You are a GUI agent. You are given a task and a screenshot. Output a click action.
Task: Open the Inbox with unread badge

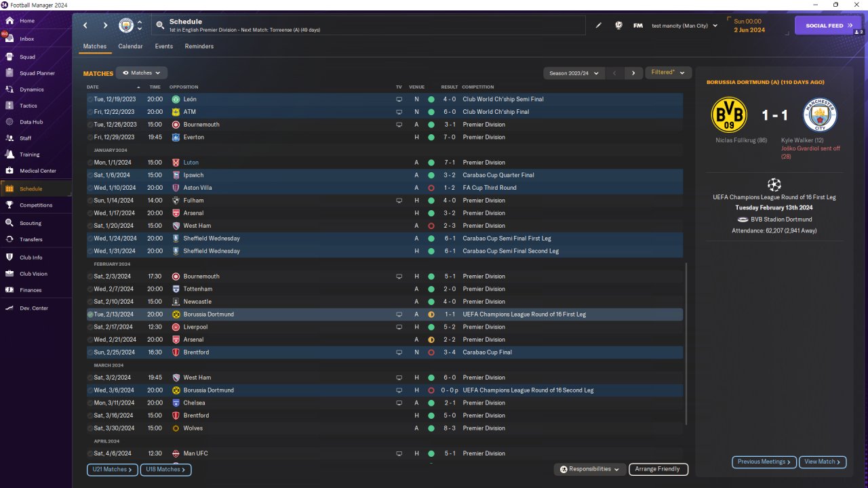pos(9,39)
